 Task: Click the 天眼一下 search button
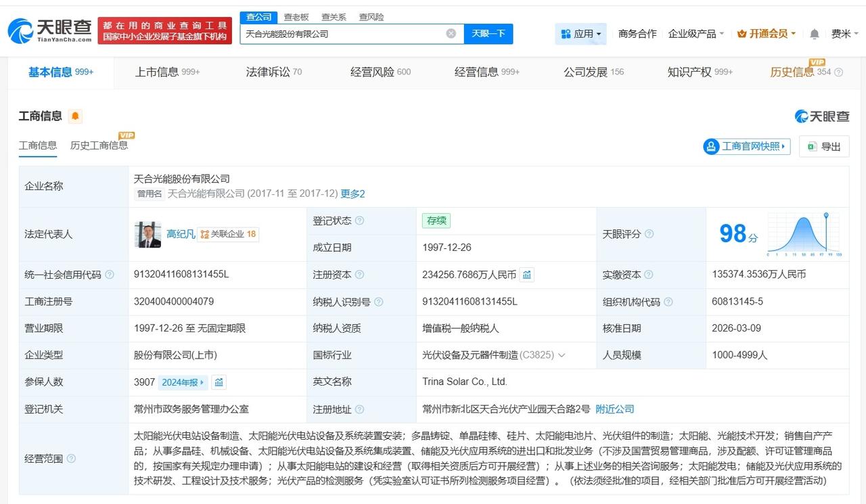click(488, 33)
